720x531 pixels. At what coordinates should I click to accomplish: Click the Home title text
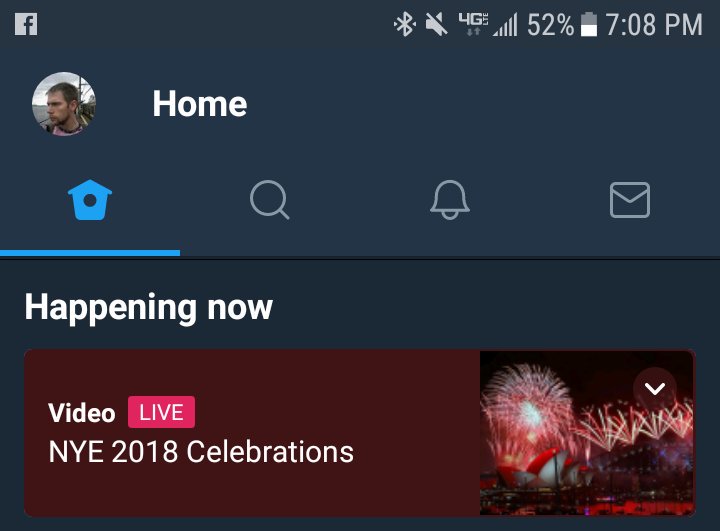click(x=200, y=104)
